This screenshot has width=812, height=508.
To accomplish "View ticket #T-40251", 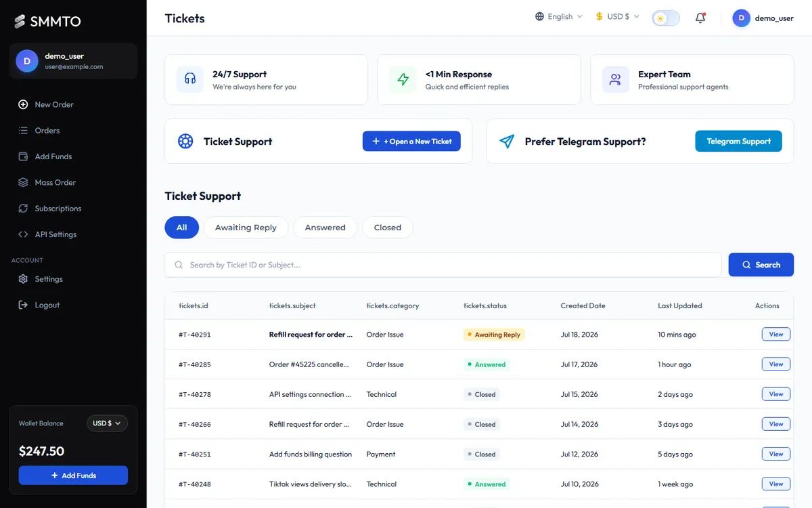I will pos(776,454).
